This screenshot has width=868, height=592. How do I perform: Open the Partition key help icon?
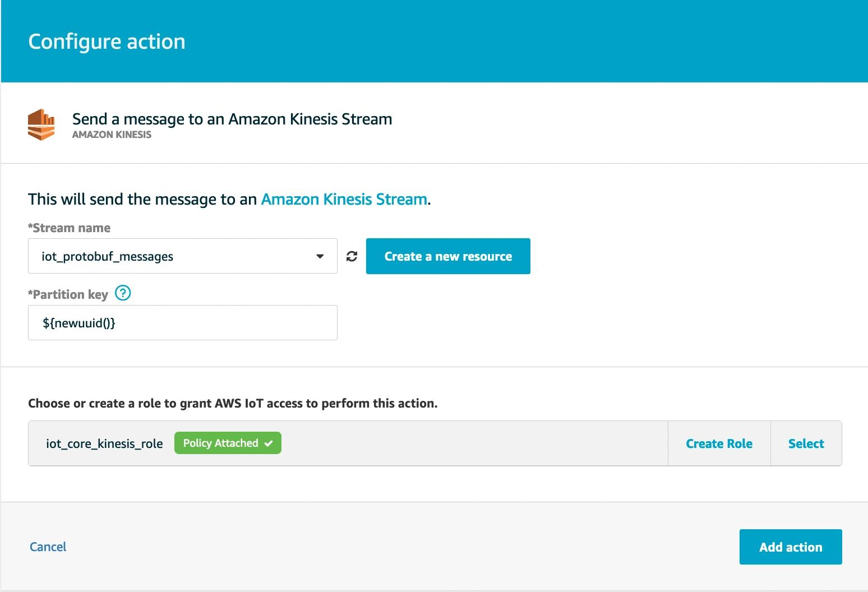(x=123, y=293)
